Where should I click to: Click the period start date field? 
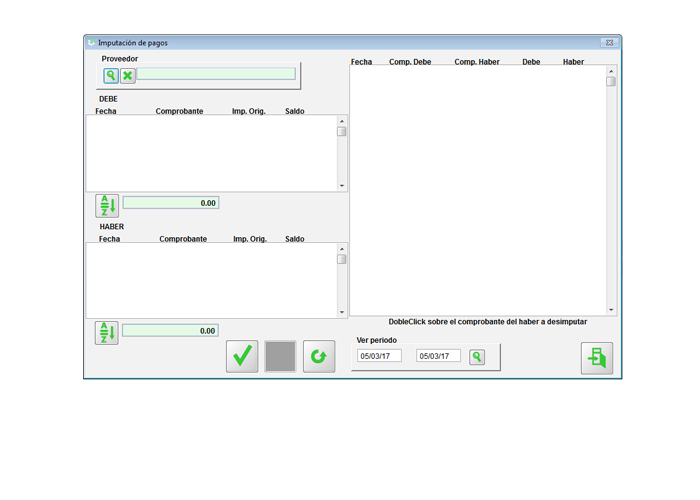click(380, 356)
